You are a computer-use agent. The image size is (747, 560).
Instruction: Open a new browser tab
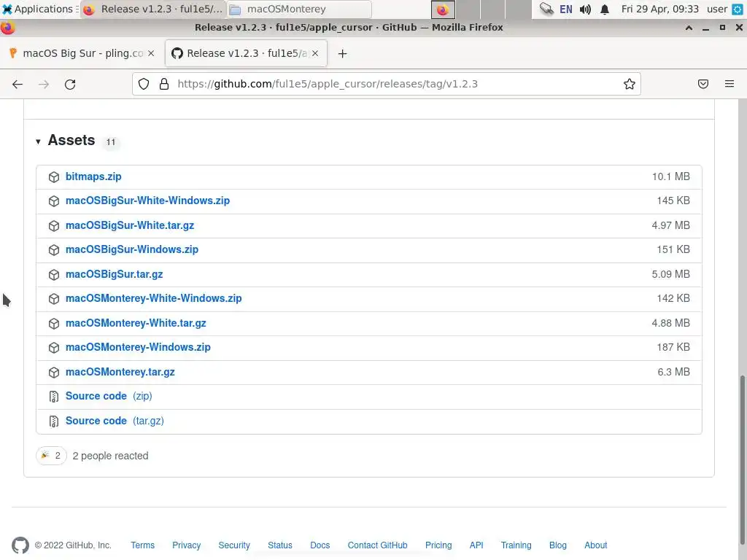click(342, 54)
